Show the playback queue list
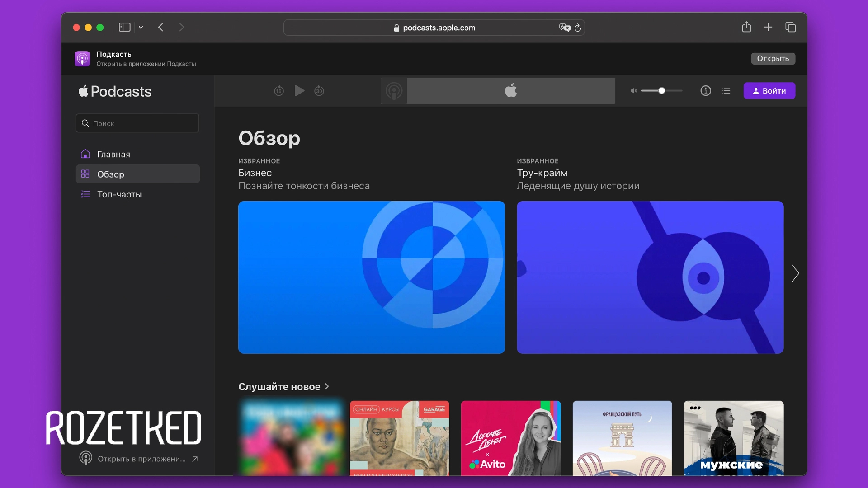The width and height of the screenshot is (868, 488). coord(726,91)
